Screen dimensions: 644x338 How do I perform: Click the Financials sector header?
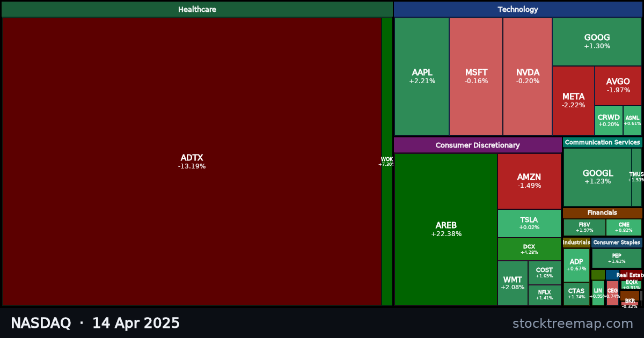(x=603, y=213)
